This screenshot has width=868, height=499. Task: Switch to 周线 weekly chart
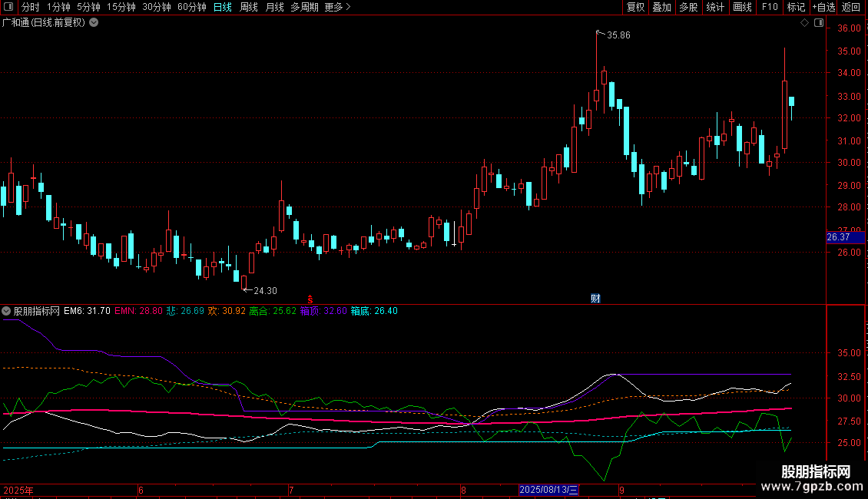pyautogui.click(x=249, y=7)
